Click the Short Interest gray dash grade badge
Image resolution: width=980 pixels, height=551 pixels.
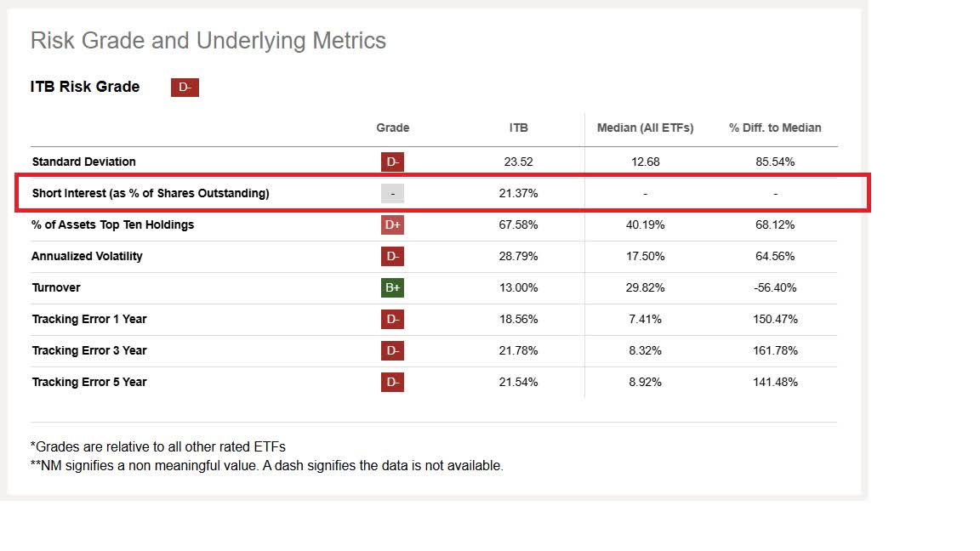click(x=392, y=193)
